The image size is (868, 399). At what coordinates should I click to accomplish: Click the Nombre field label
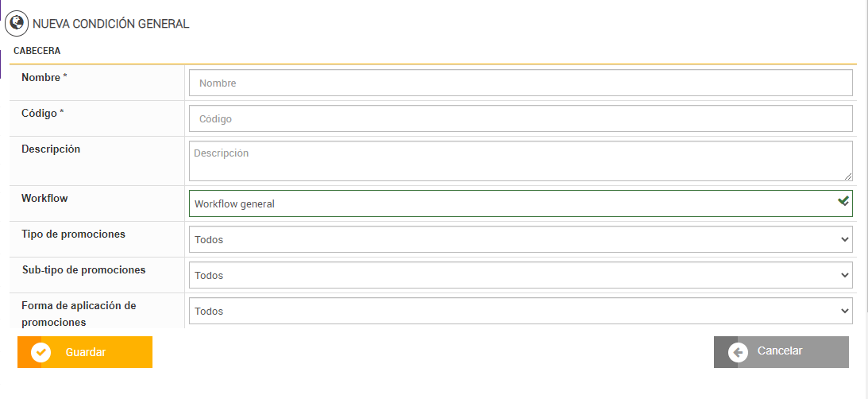click(x=44, y=77)
